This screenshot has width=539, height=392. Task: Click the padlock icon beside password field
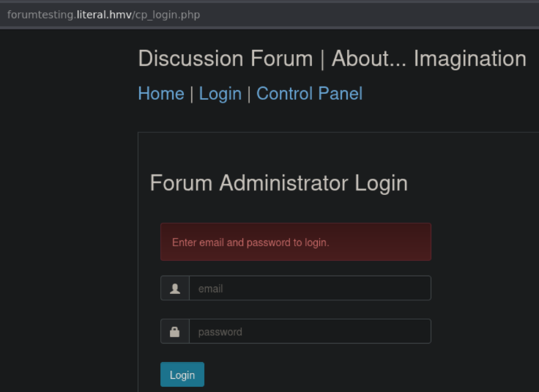[x=175, y=332]
